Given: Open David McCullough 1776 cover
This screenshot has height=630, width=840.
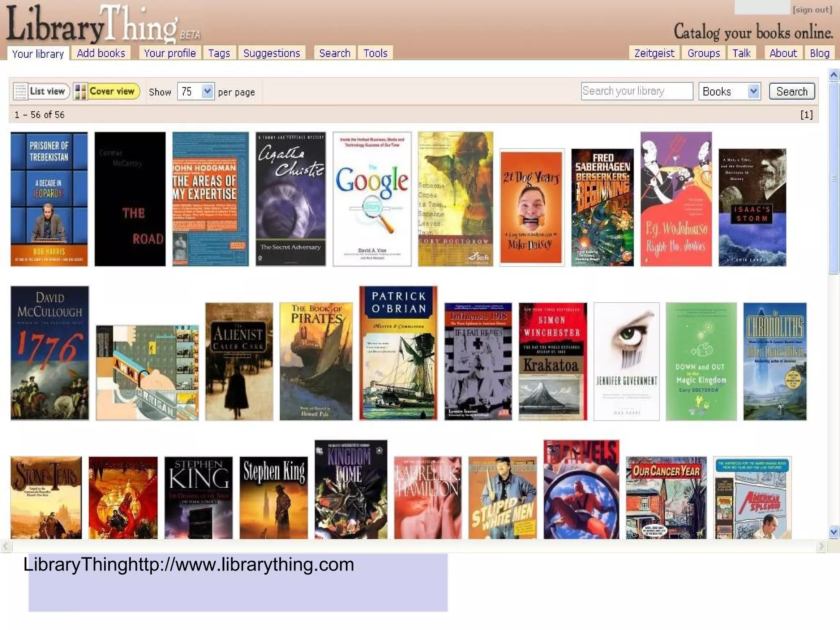Looking at the screenshot, I should click(50, 353).
